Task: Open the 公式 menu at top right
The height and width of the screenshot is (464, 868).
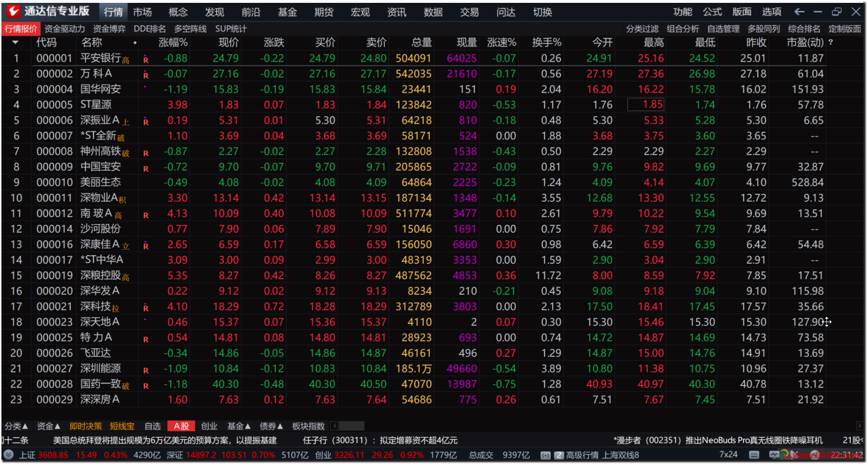Action: pos(712,12)
